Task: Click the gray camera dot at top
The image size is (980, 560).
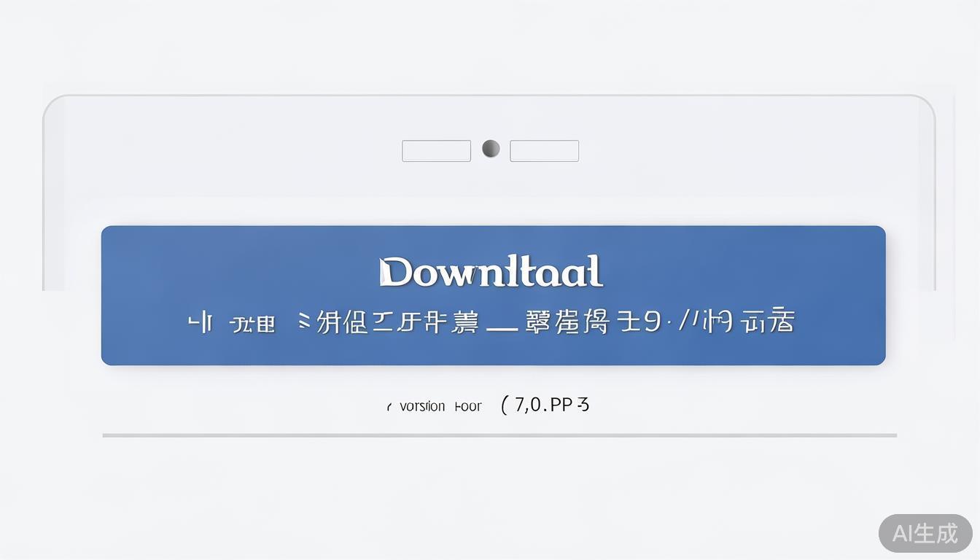Action: (x=491, y=149)
